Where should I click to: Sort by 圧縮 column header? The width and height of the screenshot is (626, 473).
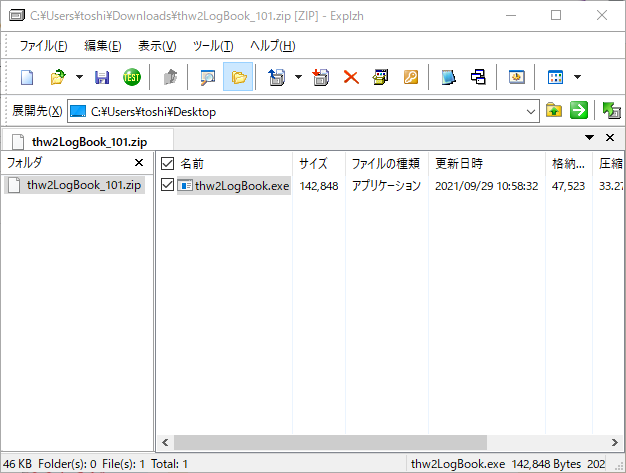pos(609,164)
